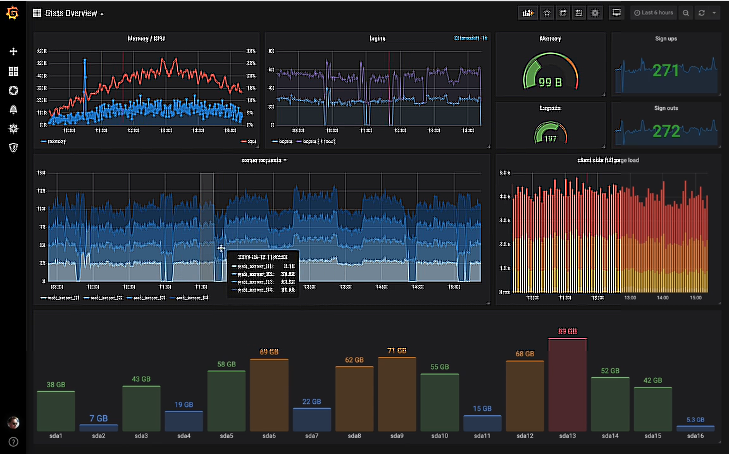The image size is (729, 454).
Task: Open the Alerting bell in the sidebar
Action: pyautogui.click(x=13, y=109)
